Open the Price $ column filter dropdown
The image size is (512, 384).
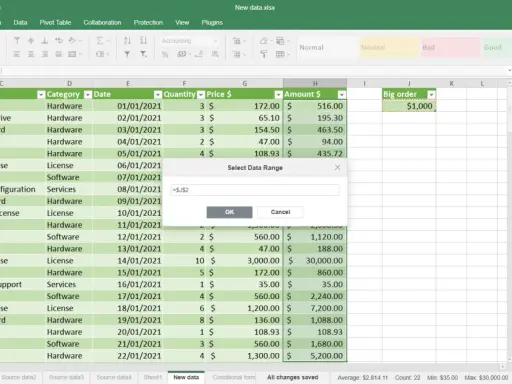(x=278, y=95)
